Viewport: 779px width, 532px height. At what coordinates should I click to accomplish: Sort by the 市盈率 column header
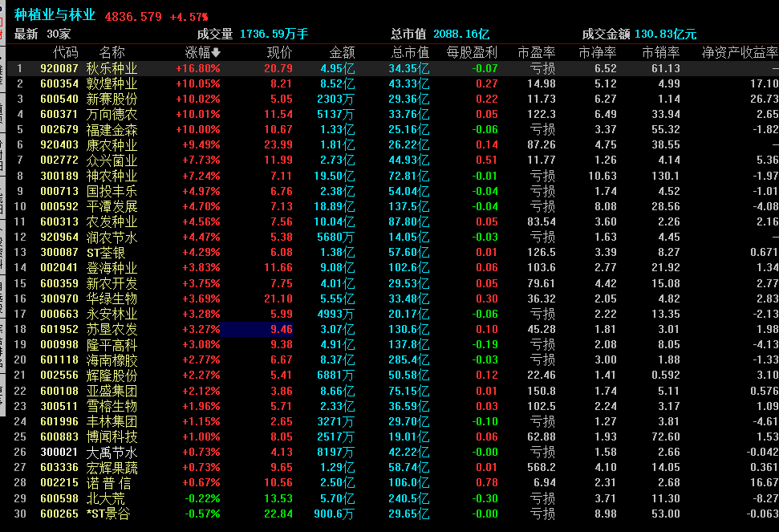click(536, 52)
